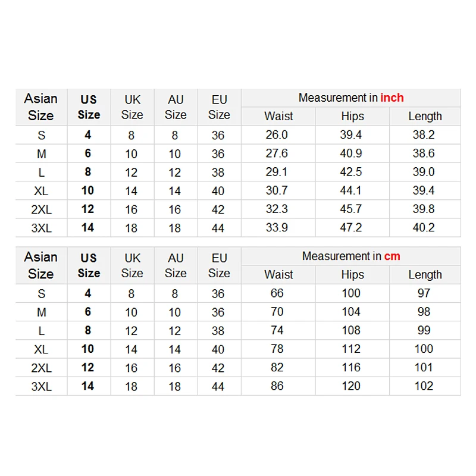
Task: Click length value 97 in cm table
Action: pos(424,293)
